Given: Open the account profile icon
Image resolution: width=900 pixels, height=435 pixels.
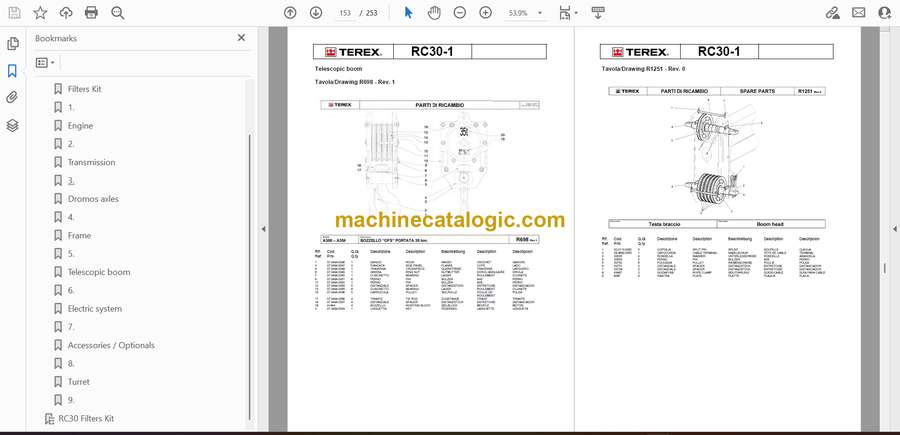Looking at the screenshot, I should point(885,13).
